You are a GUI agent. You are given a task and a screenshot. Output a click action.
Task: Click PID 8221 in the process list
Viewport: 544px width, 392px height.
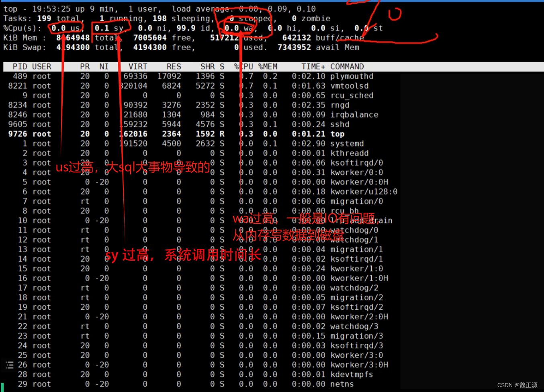18,86
